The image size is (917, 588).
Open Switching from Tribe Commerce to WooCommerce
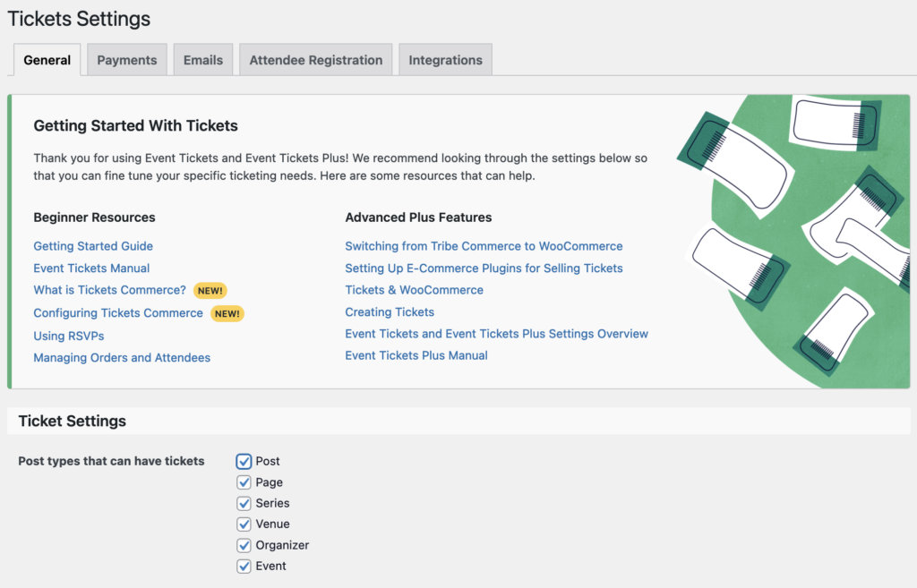(483, 245)
